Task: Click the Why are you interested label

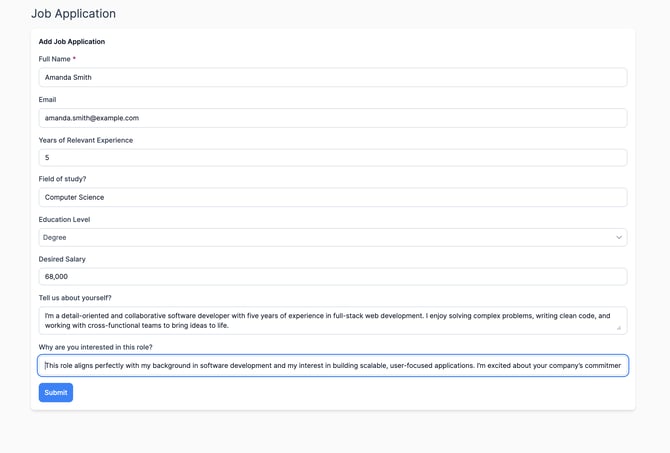Action: [95, 347]
